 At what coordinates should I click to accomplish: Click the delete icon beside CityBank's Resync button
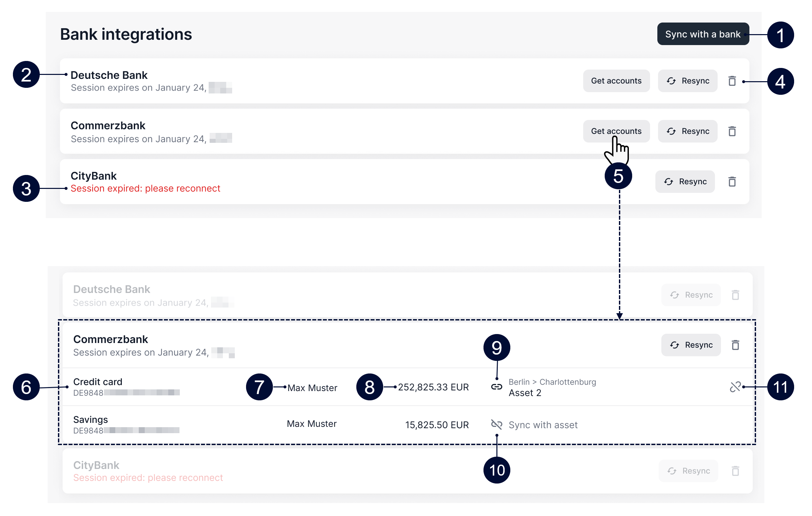pos(732,182)
